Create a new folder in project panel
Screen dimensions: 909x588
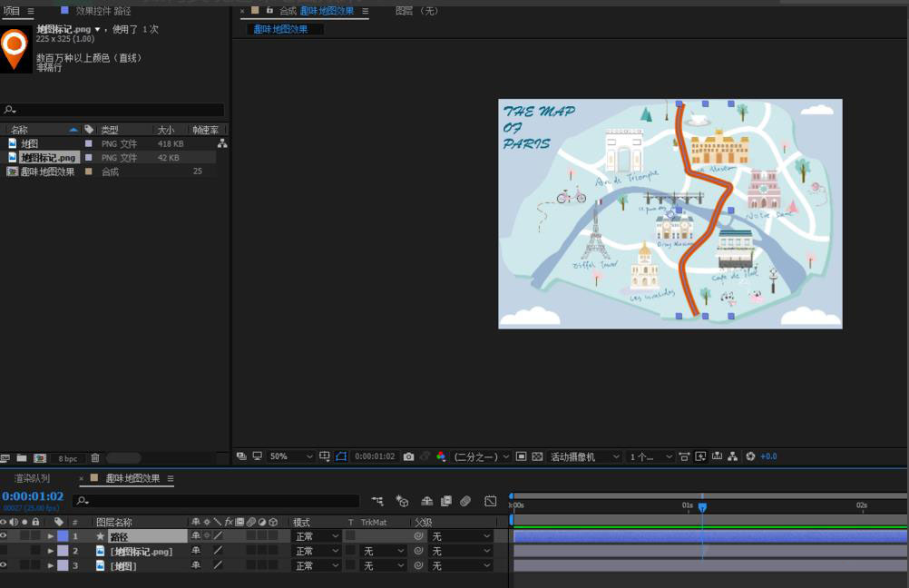(x=22, y=458)
